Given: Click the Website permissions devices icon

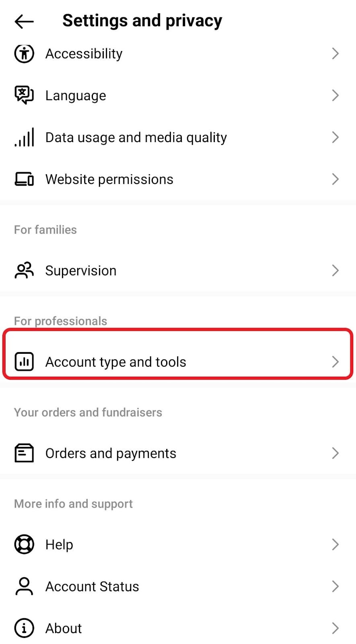Looking at the screenshot, I should [24, 179].
